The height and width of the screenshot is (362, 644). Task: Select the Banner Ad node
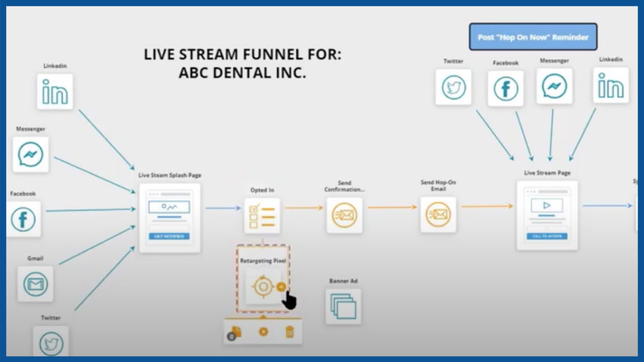[x=343, y=306]
